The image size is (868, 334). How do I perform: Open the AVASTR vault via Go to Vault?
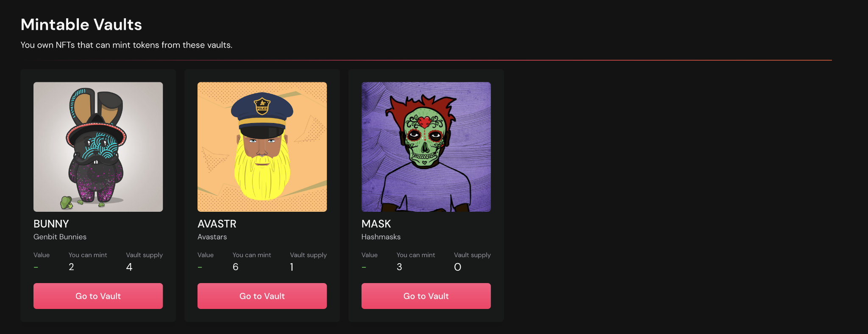262,296
